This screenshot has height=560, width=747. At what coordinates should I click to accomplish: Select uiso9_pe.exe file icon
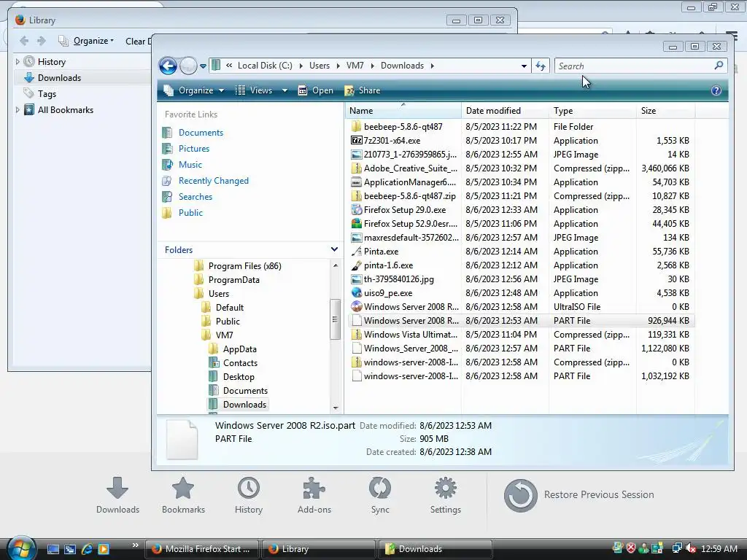(x=356, y=293)
